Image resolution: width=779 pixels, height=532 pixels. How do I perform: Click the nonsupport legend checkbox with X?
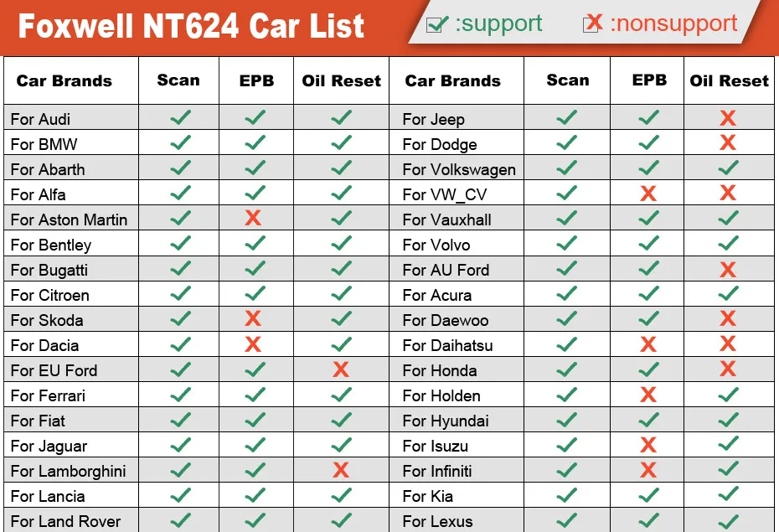[593, 23]
